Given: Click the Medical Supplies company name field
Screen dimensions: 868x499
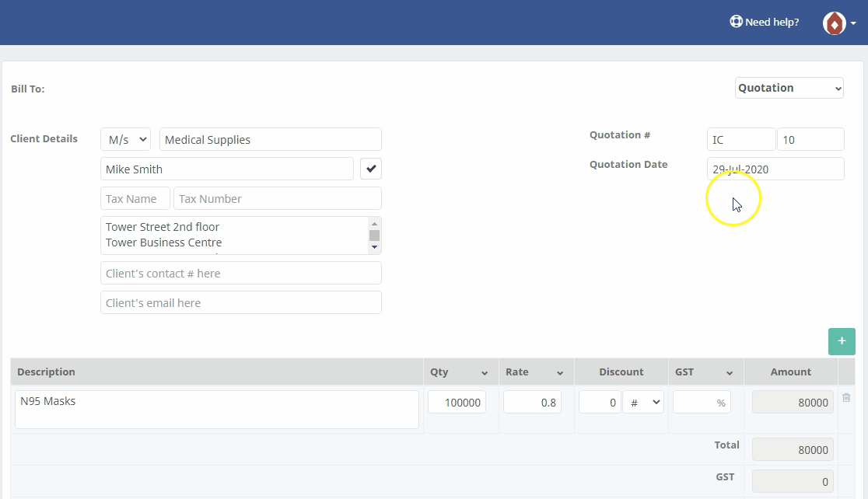Looking at the screenshot, I should (270, 140).
